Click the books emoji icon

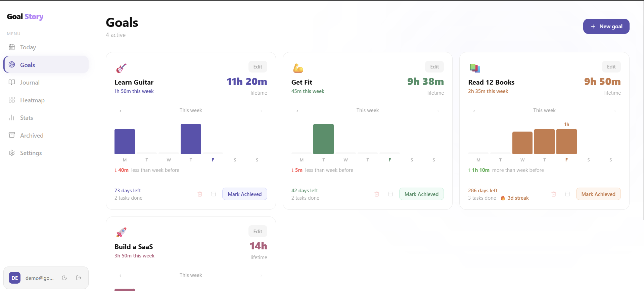pyautogui.click(x=475, y=68)
